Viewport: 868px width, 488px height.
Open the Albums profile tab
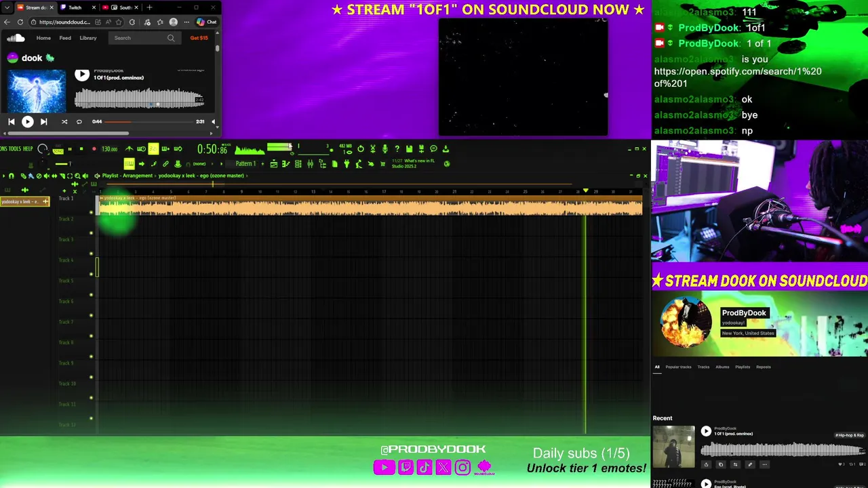tap(722, 367)
